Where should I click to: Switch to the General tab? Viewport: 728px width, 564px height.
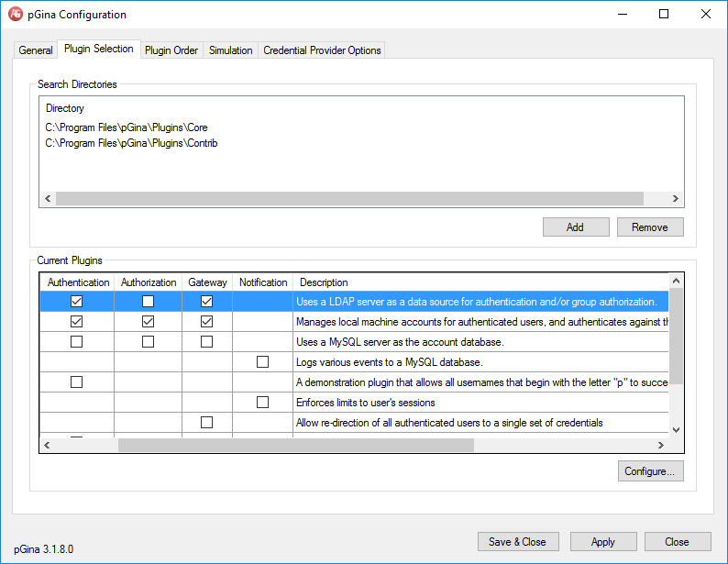[36, 50]
